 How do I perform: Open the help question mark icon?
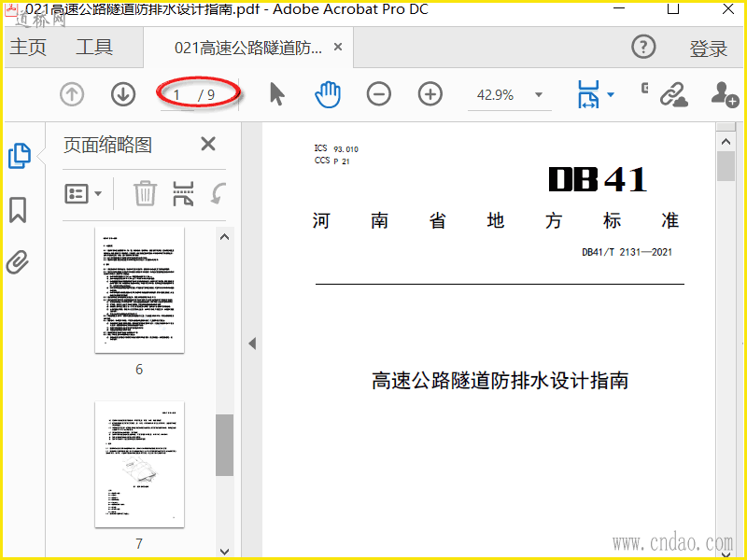tap(643, 48)
